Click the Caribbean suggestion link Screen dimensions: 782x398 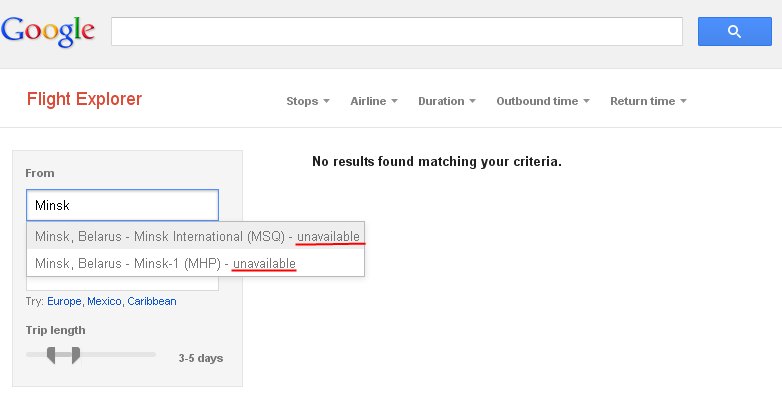[152, 301]
